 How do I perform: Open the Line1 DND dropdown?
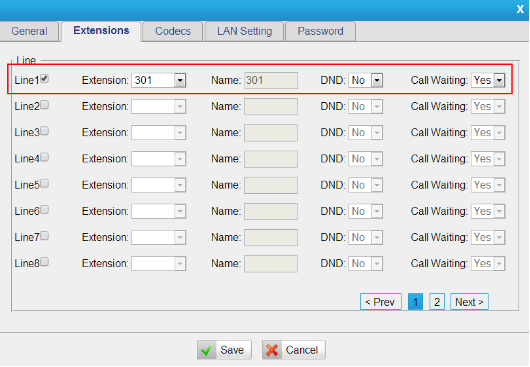[x=365, y=80]
